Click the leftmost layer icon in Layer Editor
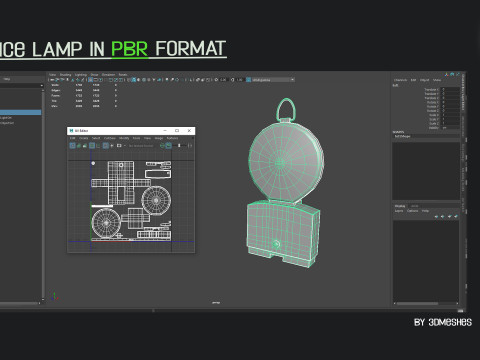Screen dimensions: 480x360 (436, 217)
